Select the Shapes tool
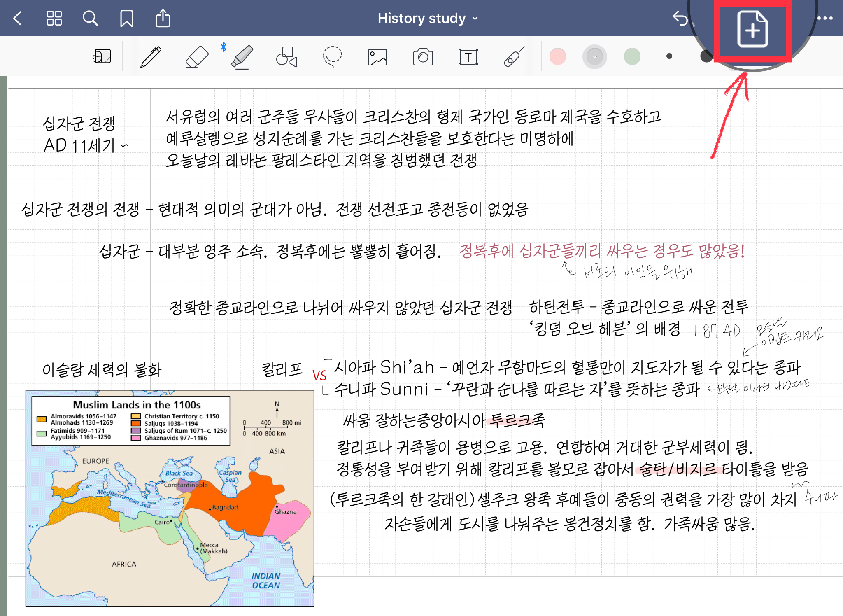 click(287, 57)
